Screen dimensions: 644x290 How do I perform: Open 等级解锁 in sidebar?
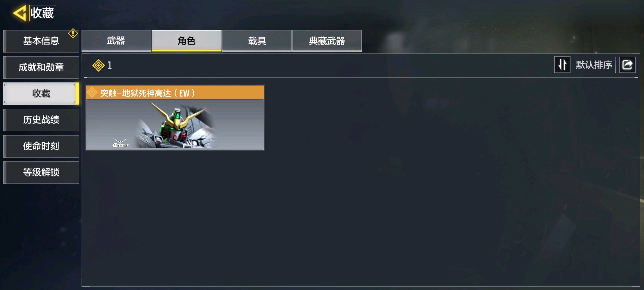click(x=41, y=172)
